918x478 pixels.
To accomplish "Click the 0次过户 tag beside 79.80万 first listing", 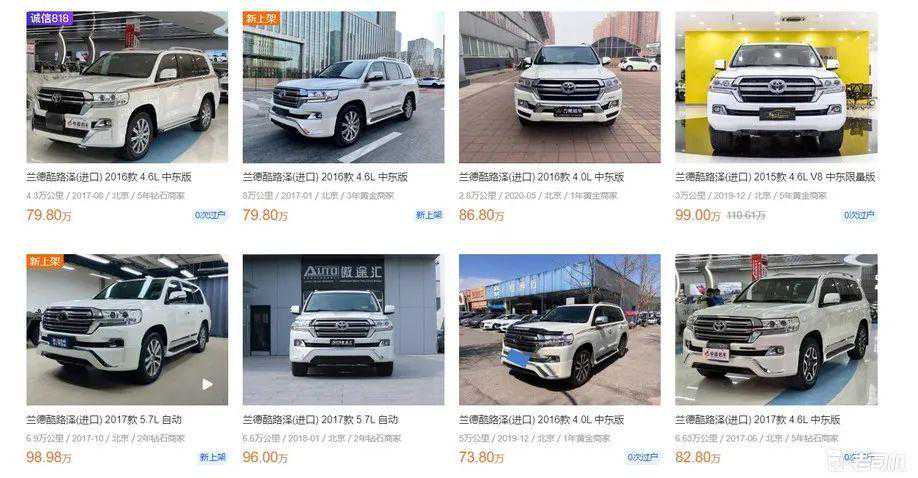I will (x=210, y=216).
